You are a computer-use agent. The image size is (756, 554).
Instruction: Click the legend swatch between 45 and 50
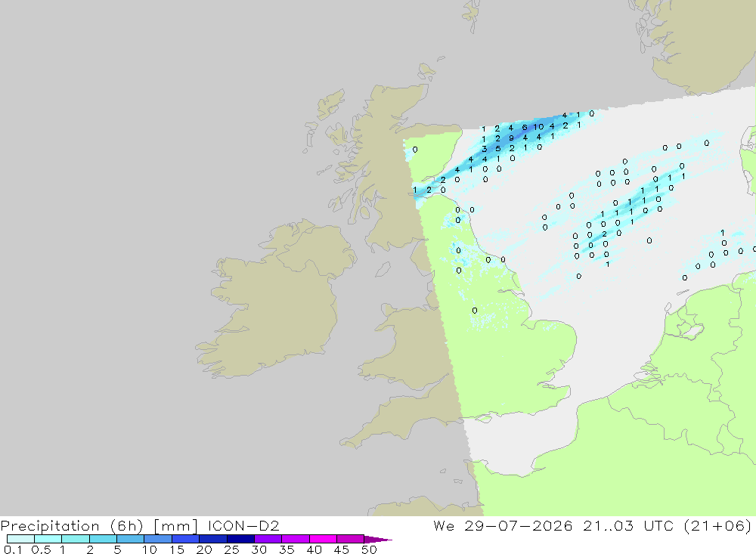(x=351, y=539)
